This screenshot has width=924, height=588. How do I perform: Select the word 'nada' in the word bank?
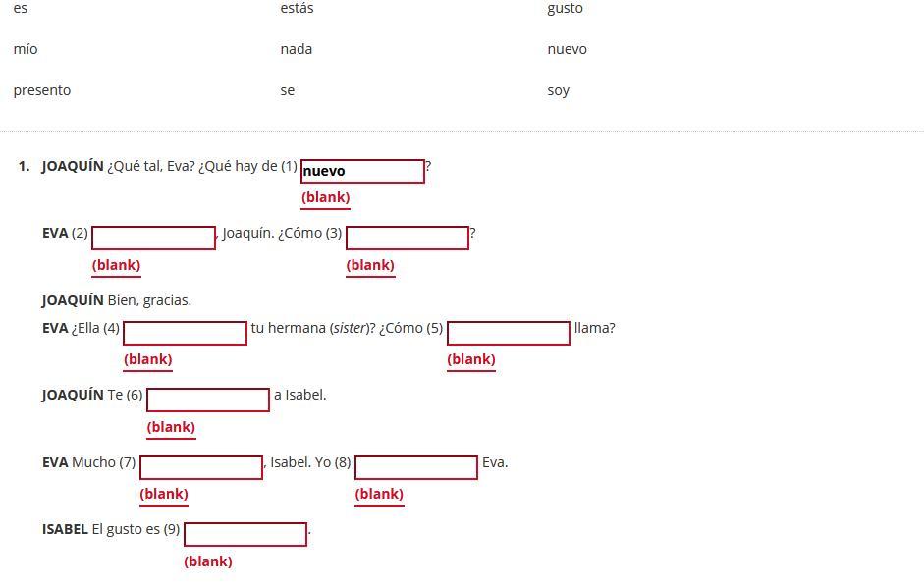(x=297, y=49)
